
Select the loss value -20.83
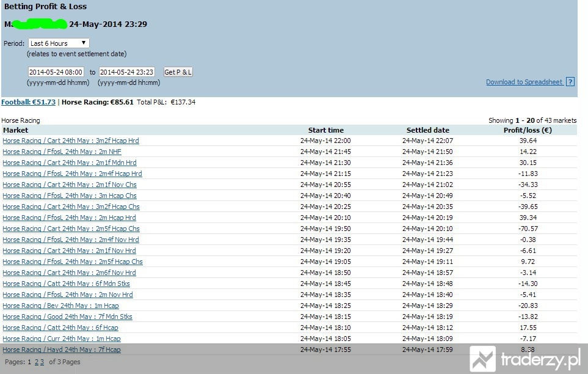[528, 306]
